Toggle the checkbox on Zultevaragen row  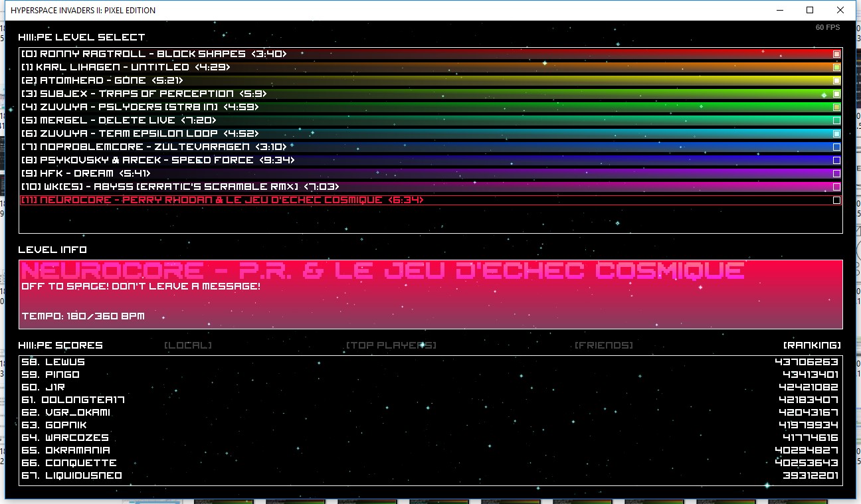[x=836, y=147]
